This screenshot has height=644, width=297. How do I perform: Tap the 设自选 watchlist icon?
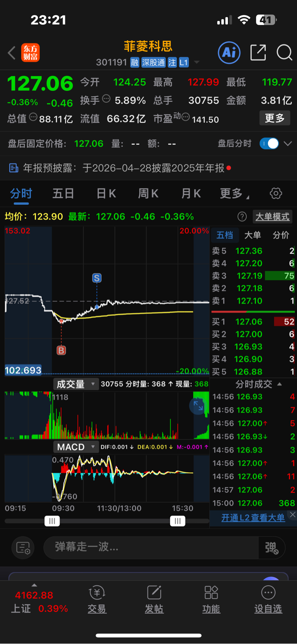point(268,599)
